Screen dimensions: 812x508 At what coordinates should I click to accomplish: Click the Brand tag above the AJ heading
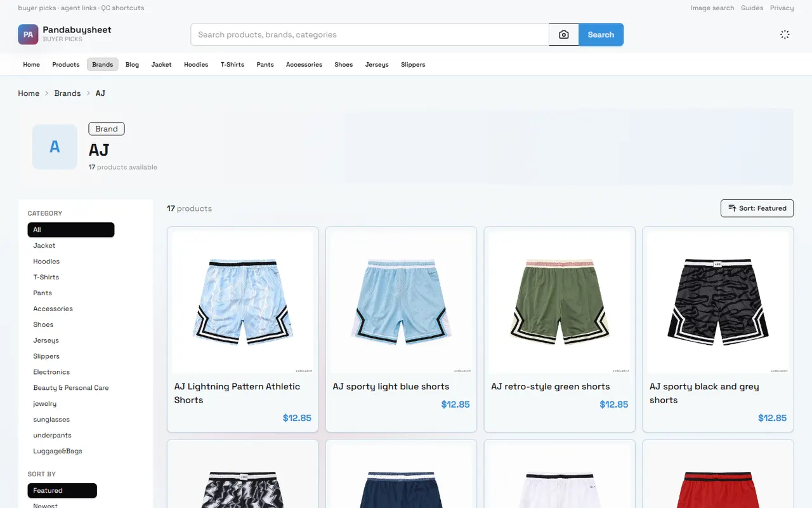107,129
